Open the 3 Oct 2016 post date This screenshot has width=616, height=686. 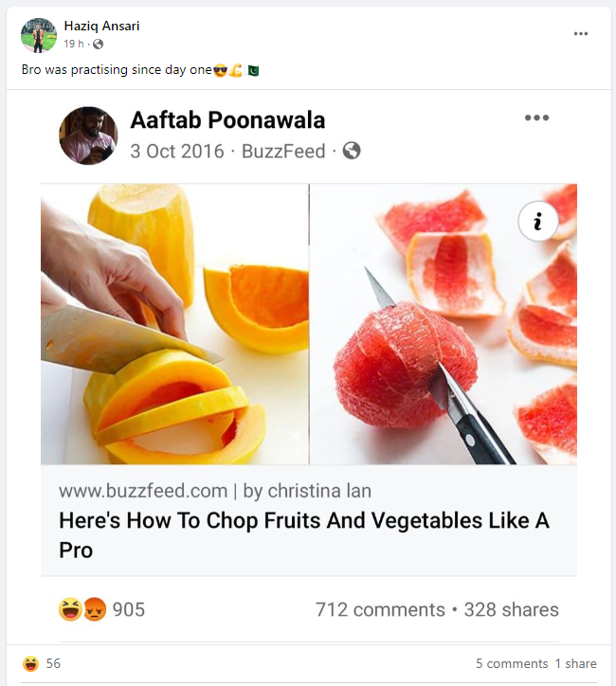[x=177, y=151]
